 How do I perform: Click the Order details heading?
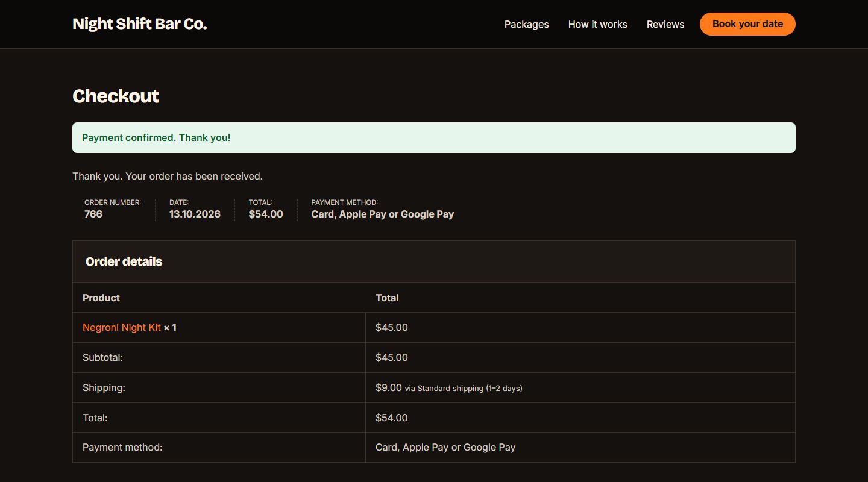pyautogui.click(x=124, y=261)
